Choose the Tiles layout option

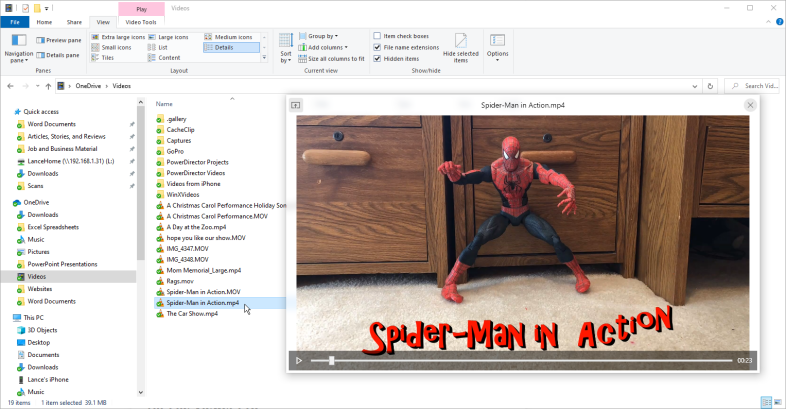pyautogui.click(x=103, y=58)
